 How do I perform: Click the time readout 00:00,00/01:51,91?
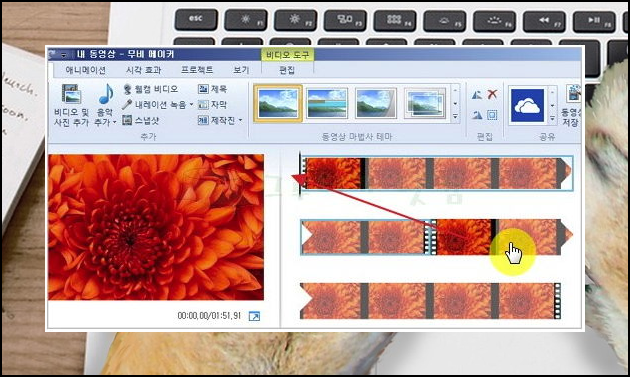pos(209,316)
